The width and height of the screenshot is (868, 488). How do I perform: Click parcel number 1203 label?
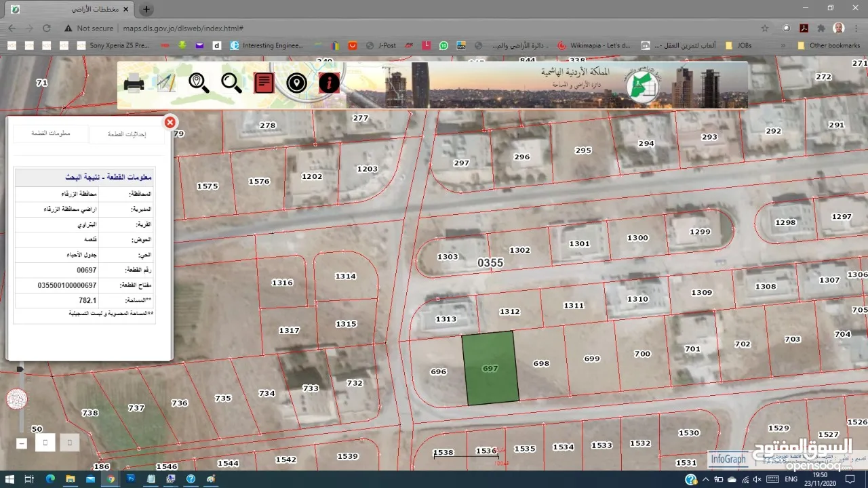(367, 169)
